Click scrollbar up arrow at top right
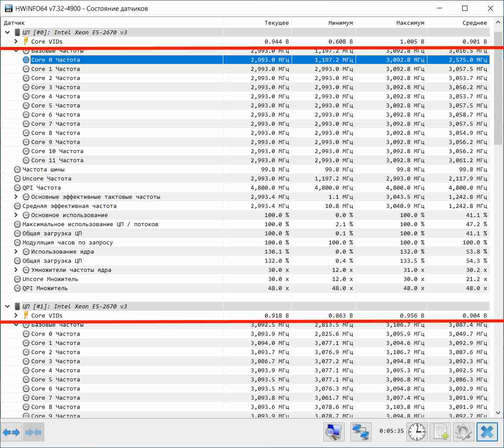504x448 pixels. tap(498, 23)
